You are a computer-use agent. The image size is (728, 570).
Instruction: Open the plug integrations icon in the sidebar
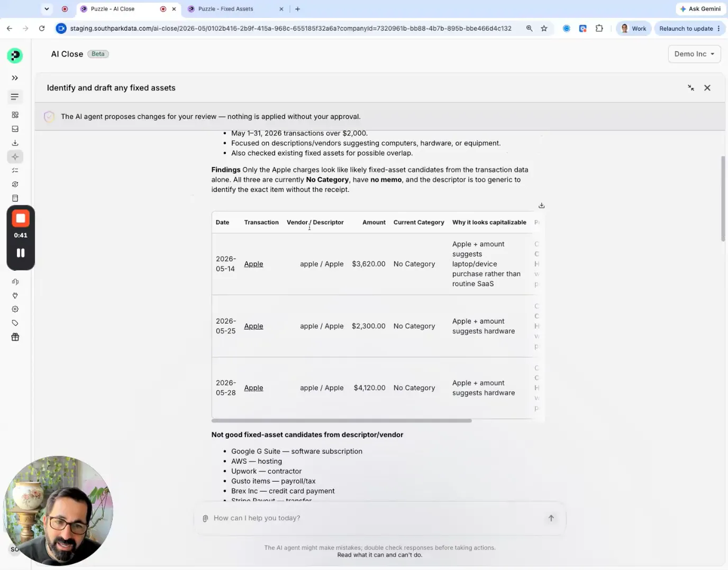point(15,296)
